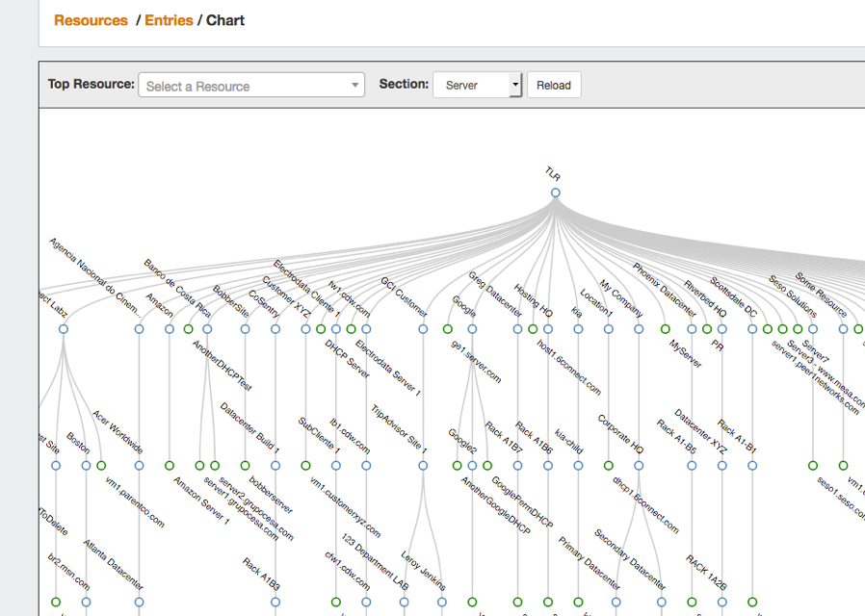Viewport: 865px width, 616px height.
Task: Collapse the Electrodata Cliente 1 node
Action: 336,329
